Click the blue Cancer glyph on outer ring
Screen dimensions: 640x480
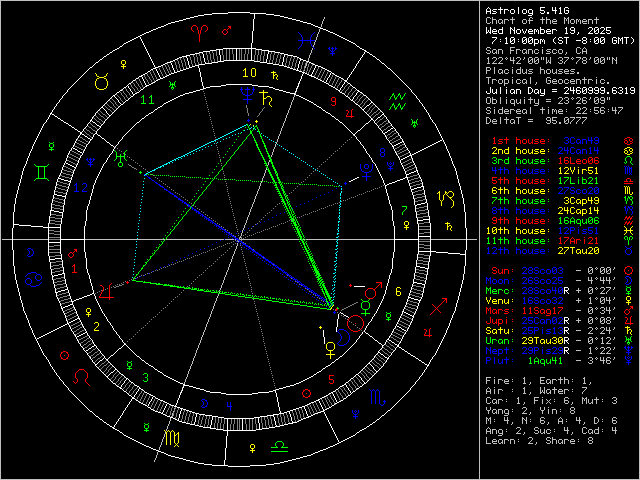(x=33, y=280)
